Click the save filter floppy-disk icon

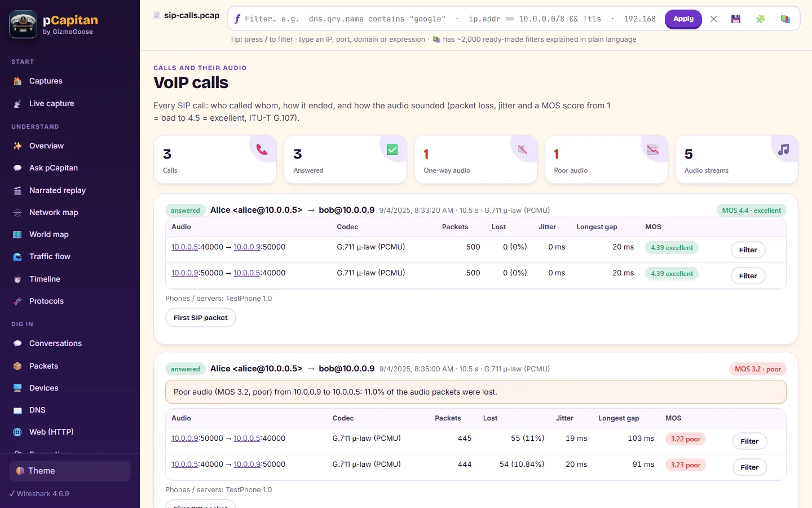736,19
